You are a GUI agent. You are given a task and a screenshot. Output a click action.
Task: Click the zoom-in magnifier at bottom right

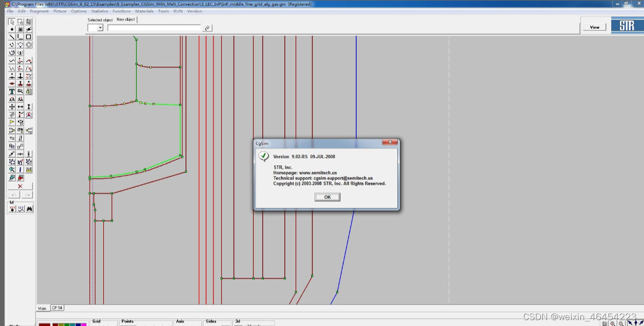613,323
